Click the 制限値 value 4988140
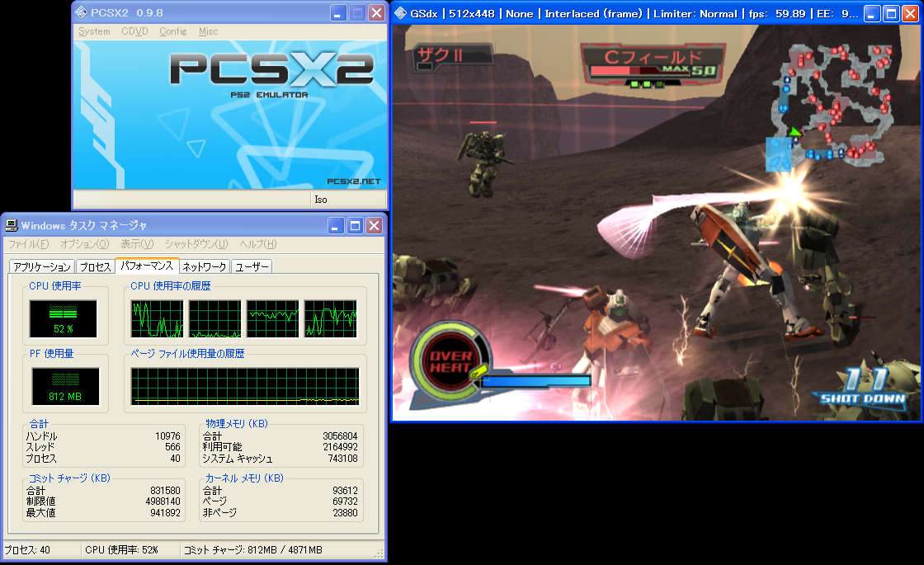This screenshot has height=565, width=924. pyautogui.click(x=163, y=501)
